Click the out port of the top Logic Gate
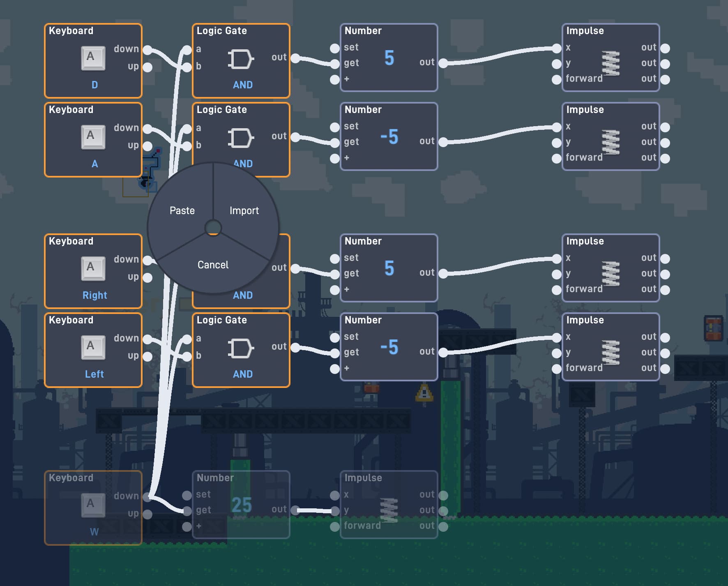 [x=295, y=58]
